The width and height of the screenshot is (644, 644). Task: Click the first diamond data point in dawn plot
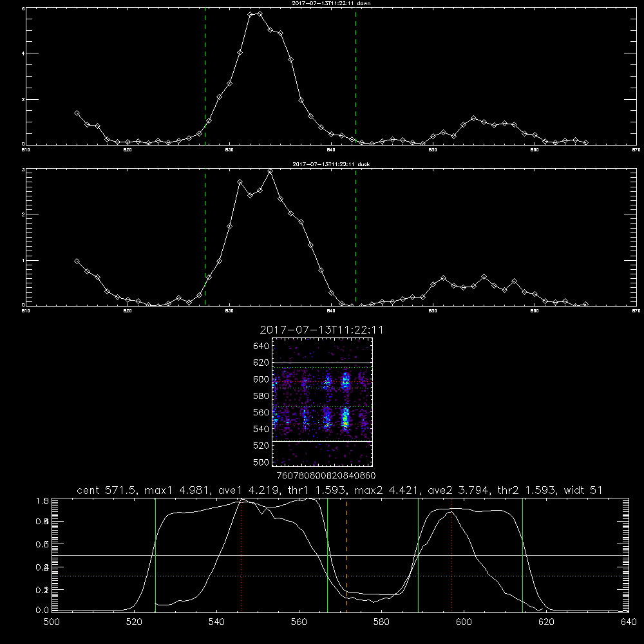coord(77,113)
